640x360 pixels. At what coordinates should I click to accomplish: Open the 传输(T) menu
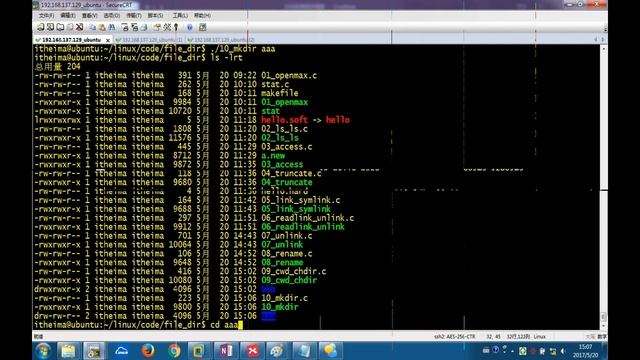(x=133, y=16)
